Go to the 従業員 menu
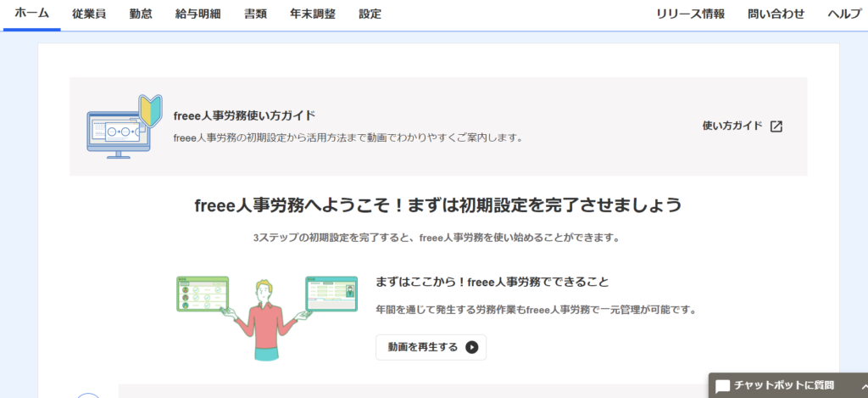The image size is (868, 398). (x=88, y=14)
